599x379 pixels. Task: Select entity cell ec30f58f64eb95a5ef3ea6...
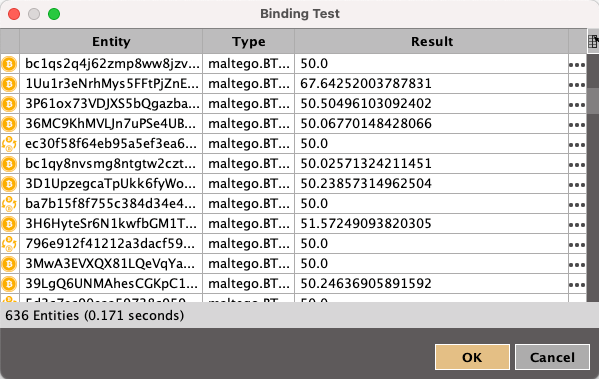click(x=111, y=144)
